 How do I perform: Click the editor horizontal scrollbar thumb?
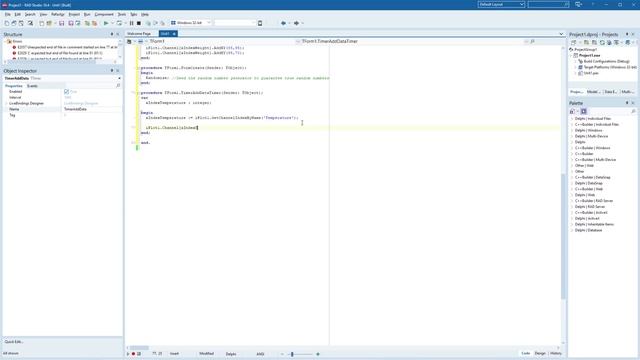pyautogui.click(x=139, y=348)
